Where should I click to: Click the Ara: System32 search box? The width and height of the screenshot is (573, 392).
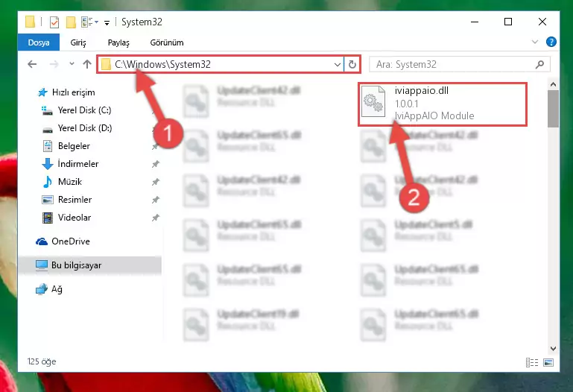click(459, 65)
